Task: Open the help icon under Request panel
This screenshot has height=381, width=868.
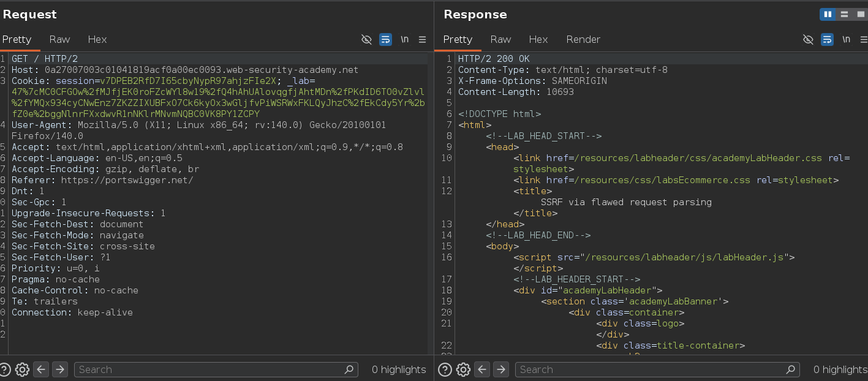Action: point(5,369)
